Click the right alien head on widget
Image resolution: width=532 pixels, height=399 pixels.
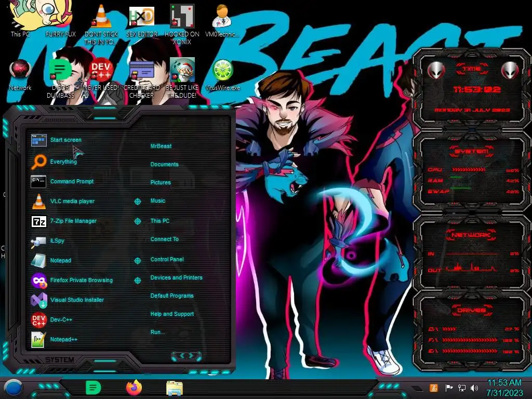510,71
